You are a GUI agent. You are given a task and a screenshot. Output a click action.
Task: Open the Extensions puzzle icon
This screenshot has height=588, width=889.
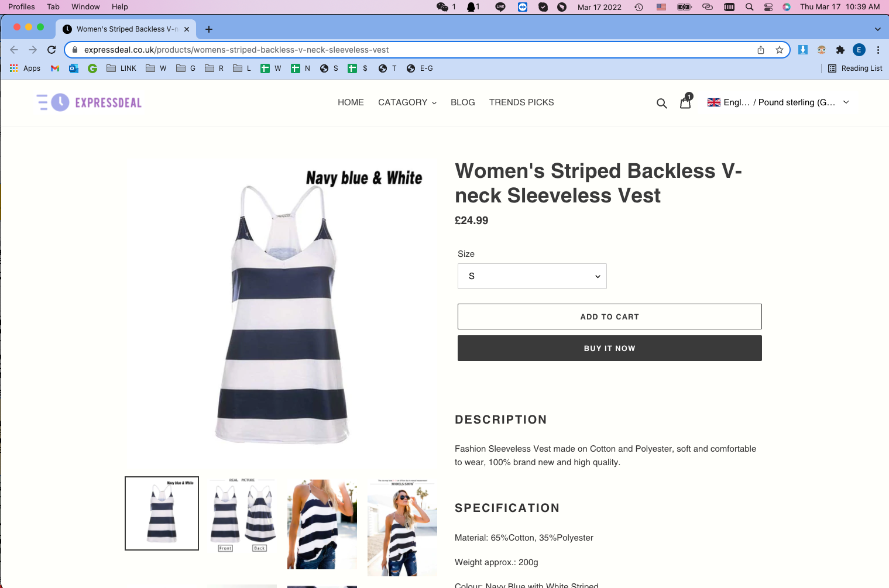[x=840, y=50]
